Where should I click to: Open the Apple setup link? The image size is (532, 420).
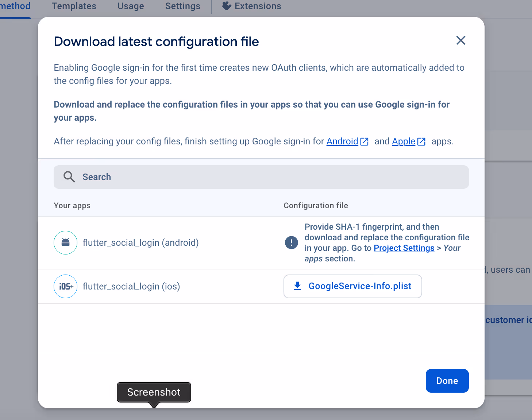(x=404, y=141)
